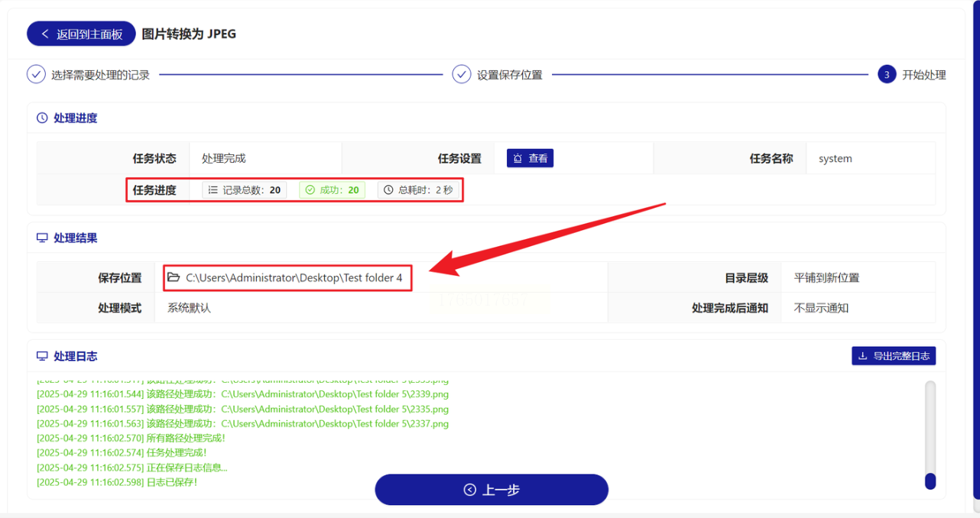
Task: Click the monitor icon next to 处理日志
Action: (x=42, y=356)
